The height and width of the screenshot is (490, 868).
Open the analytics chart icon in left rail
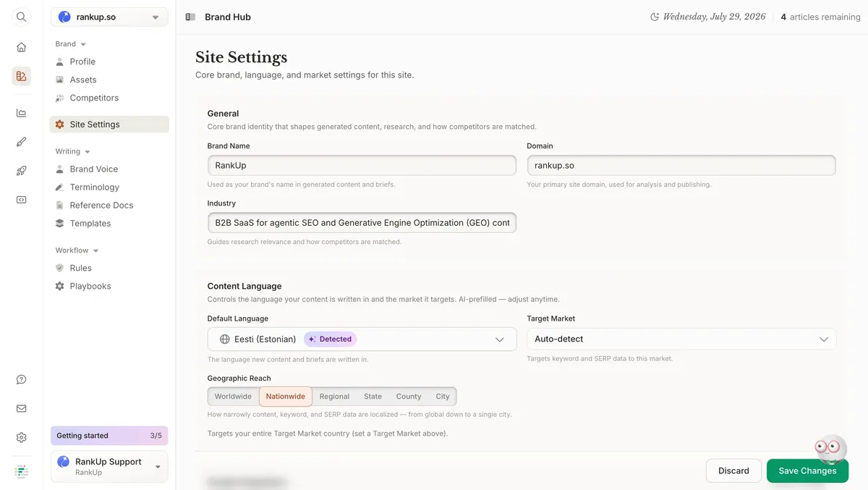pyautogui.click(x=21, y=112)
